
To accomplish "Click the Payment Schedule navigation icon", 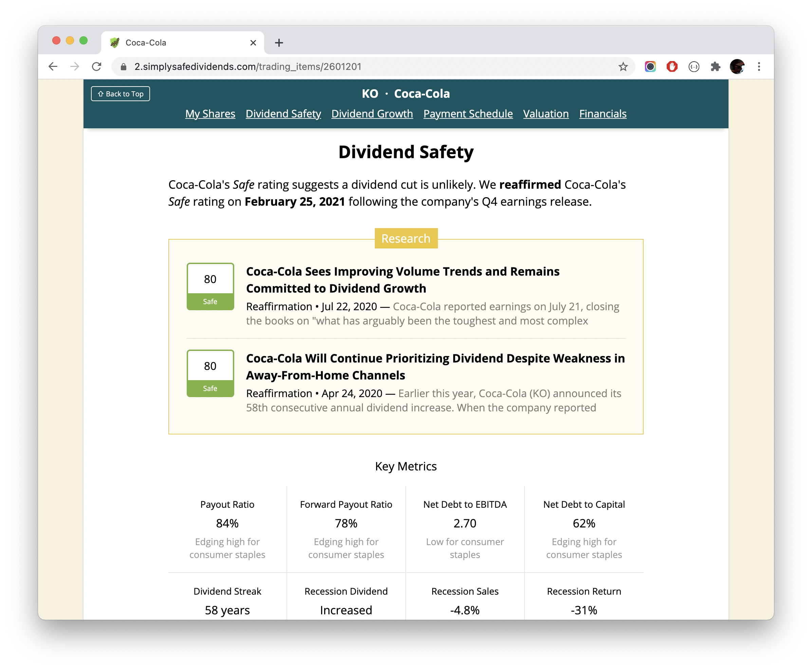I will (x=468, y=113).
